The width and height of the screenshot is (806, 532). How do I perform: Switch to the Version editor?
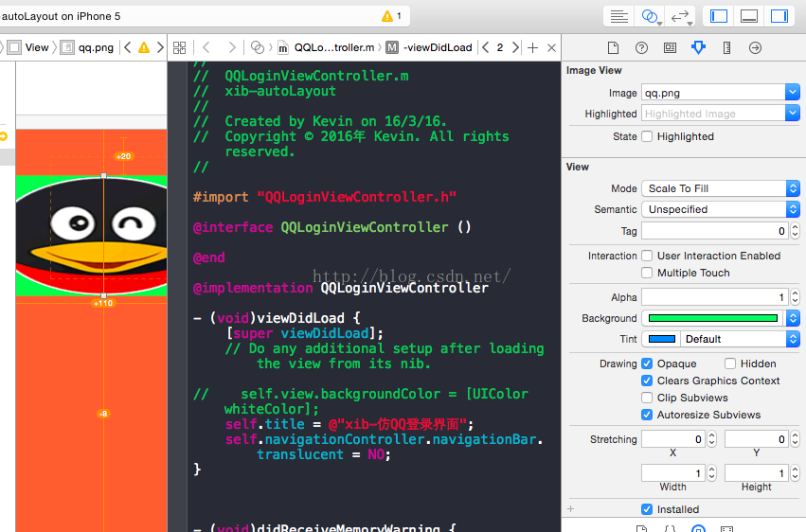coord(680,16)
